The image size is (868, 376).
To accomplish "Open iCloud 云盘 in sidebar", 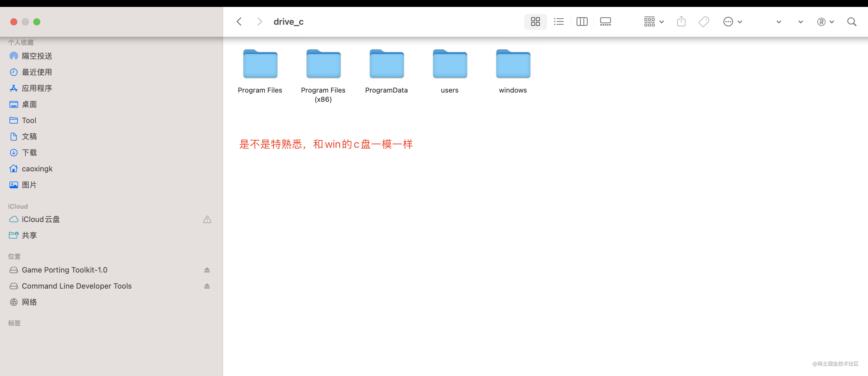I will (x=111, y=219).
